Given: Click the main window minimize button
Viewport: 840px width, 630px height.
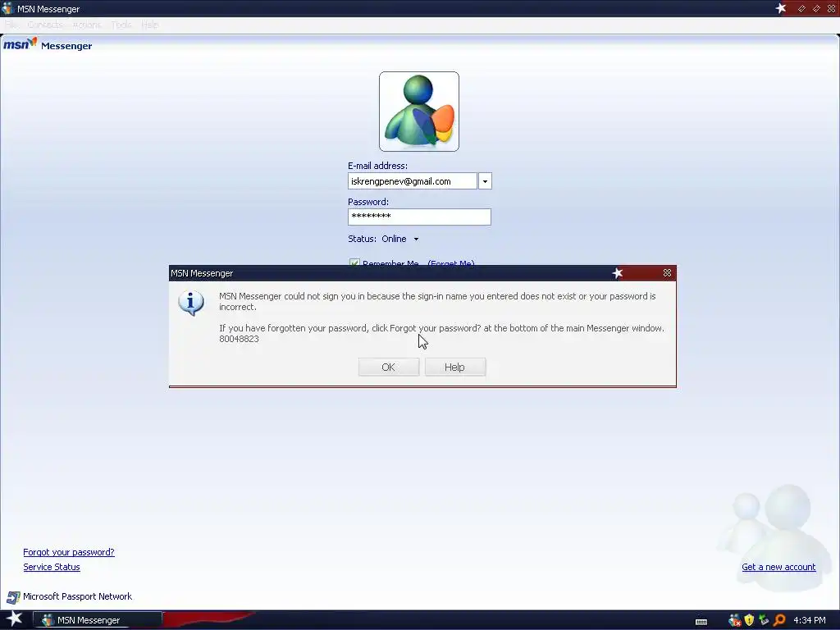Looking at the screenshot, I should click(801, 8).
